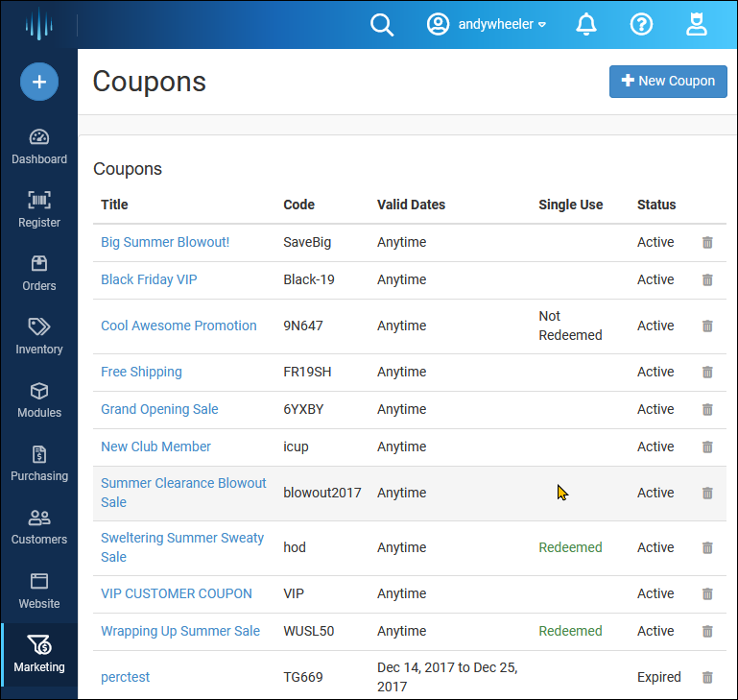Select Marketing in the sidebar

[x=39, y=655]
